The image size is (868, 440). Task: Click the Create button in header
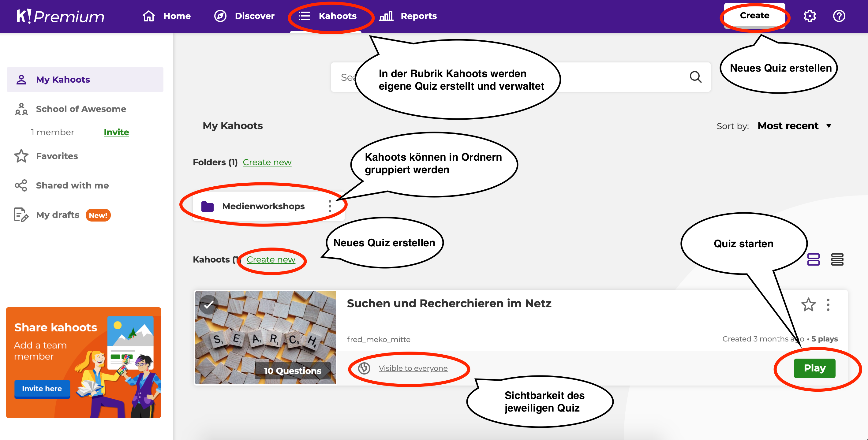click(754, 16)
